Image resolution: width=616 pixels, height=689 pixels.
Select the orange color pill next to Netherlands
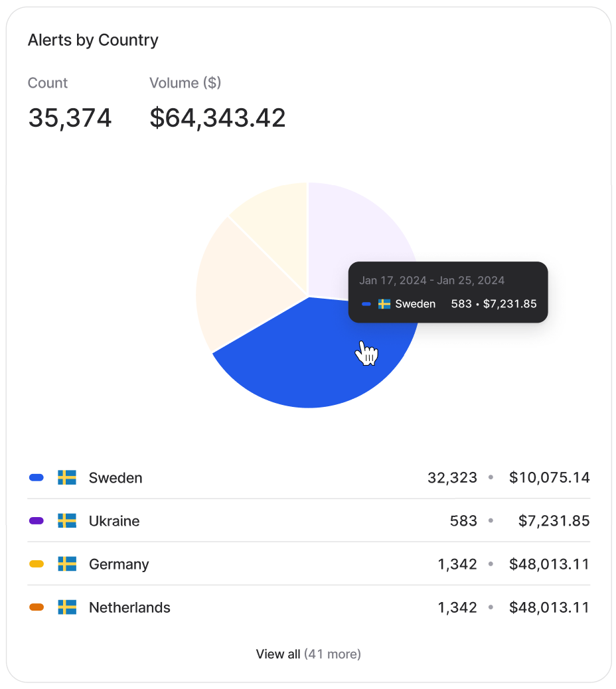tap(37, 607)
